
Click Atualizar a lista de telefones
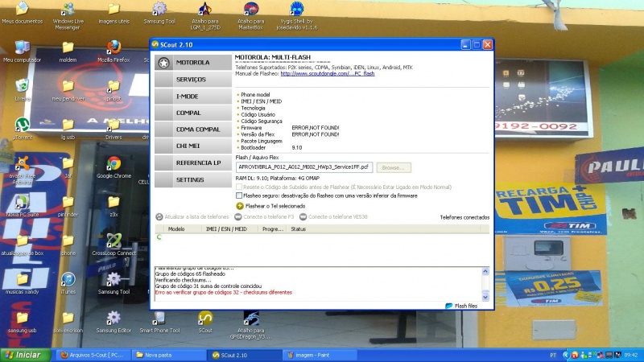(192, 216)
